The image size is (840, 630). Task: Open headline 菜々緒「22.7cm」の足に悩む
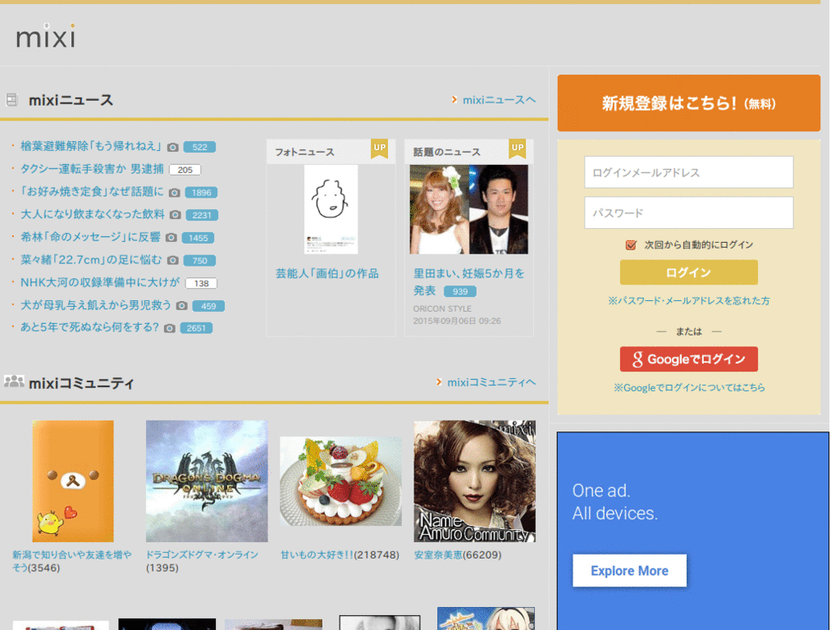click(91, 259)
